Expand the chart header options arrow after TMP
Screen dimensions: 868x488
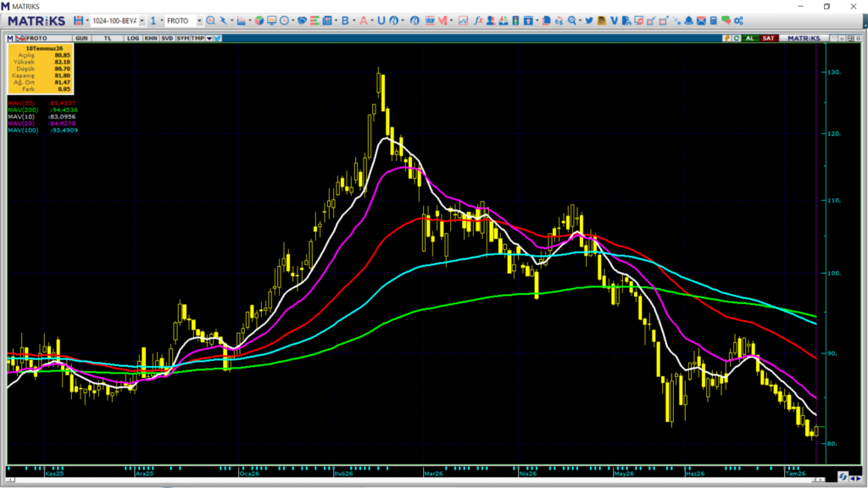coord(209,38)
